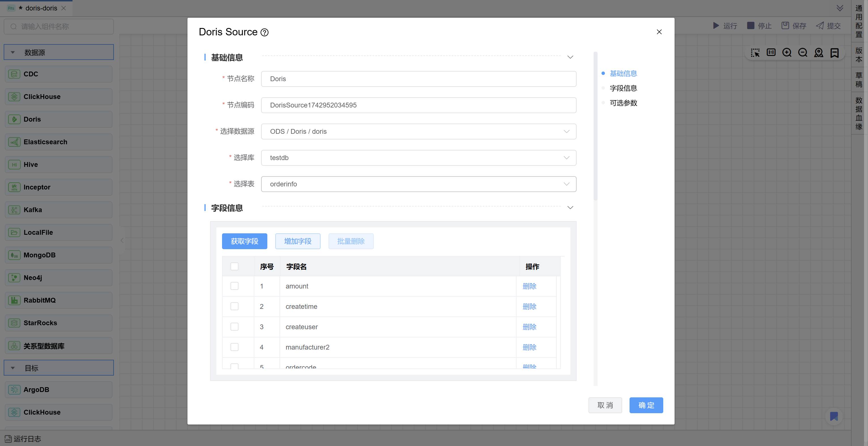Tick the createuser row checkbox
This screenshot has height=446, width=868.
[234, 327]
